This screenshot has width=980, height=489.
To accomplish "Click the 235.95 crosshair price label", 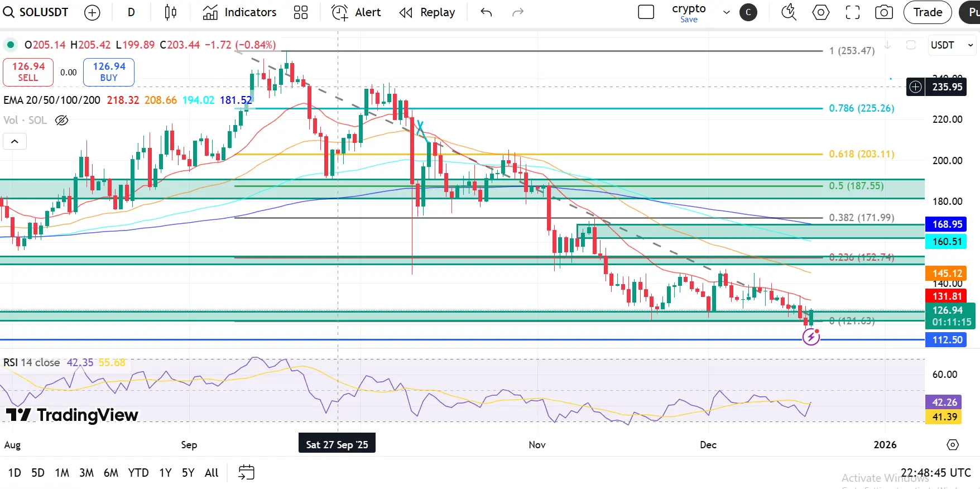I will coord(947,87).
